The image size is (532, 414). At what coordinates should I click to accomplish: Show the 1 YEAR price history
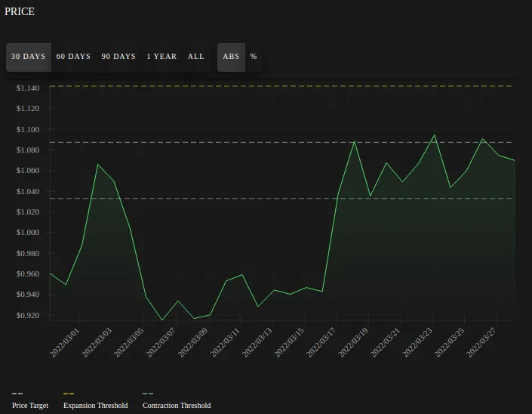161,57
